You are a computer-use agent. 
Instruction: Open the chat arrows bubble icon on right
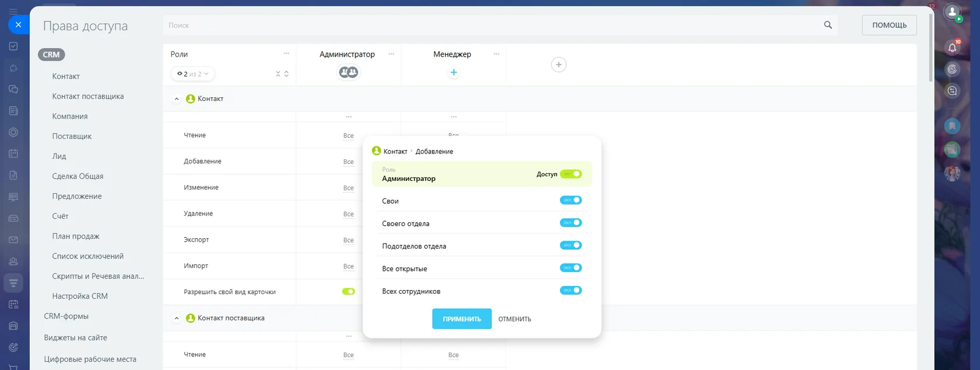(x=952, y=90)
